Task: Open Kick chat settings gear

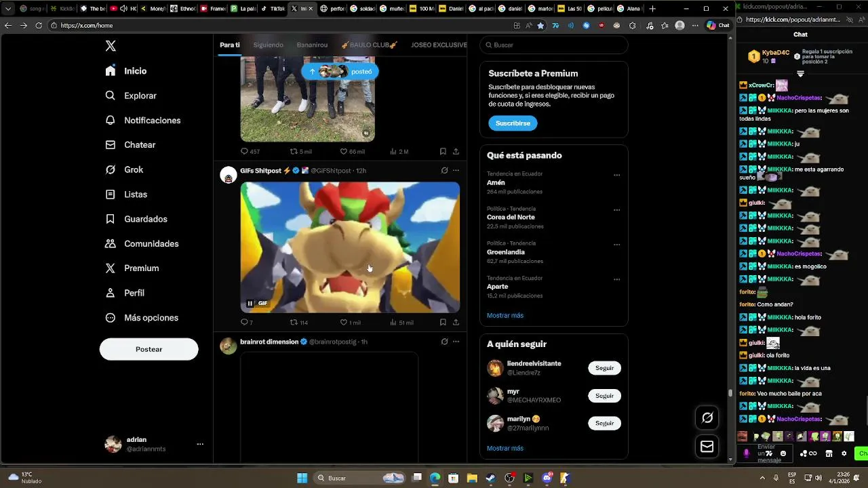Action: coord(844,453)
